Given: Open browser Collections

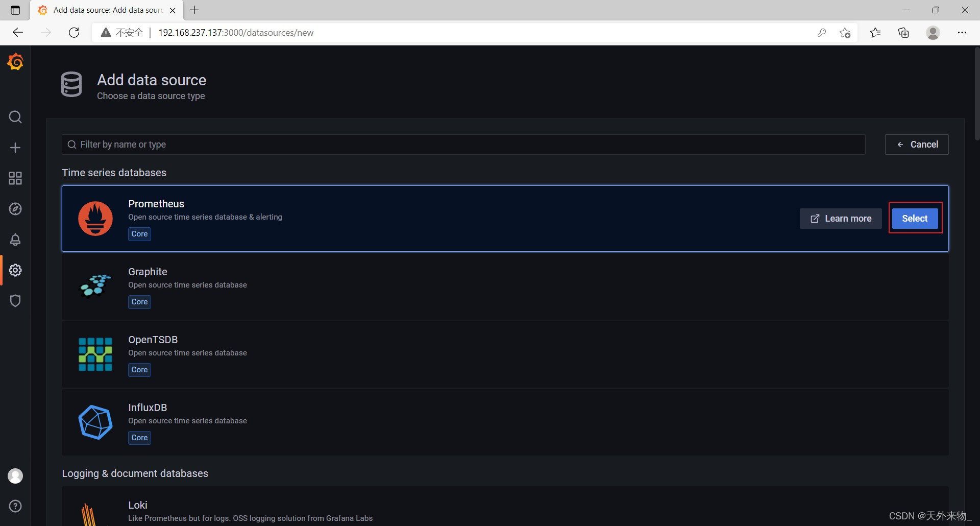Looking at the screenshot, I should [x=904, y=33].
